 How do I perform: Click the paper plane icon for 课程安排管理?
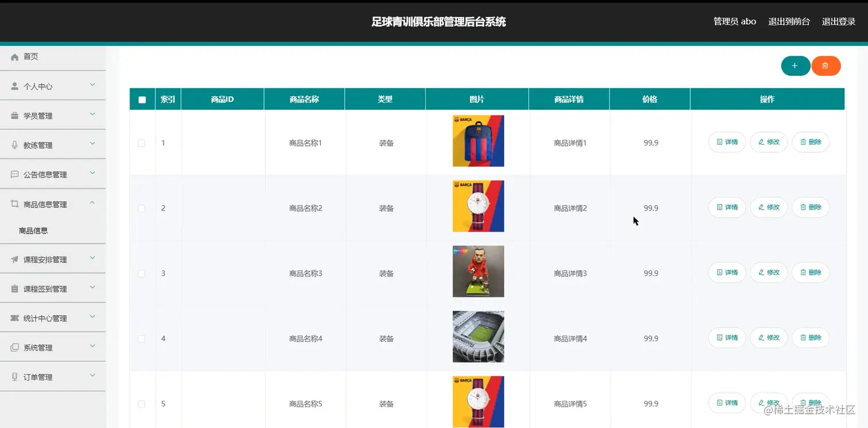coord(15,259)
